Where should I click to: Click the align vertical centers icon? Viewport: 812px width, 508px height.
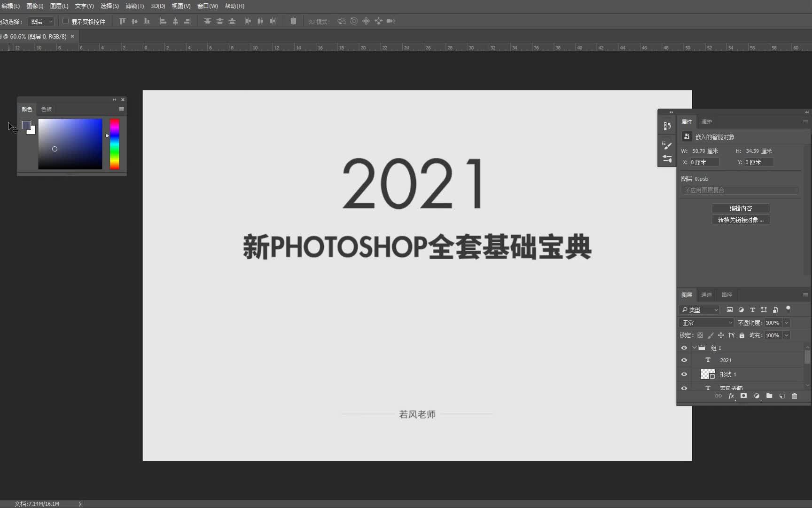coord(135,21)
